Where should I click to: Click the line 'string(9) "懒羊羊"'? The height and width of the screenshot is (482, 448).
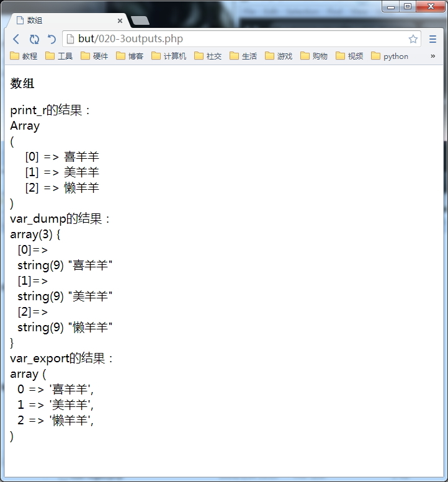tap(65, 328)
